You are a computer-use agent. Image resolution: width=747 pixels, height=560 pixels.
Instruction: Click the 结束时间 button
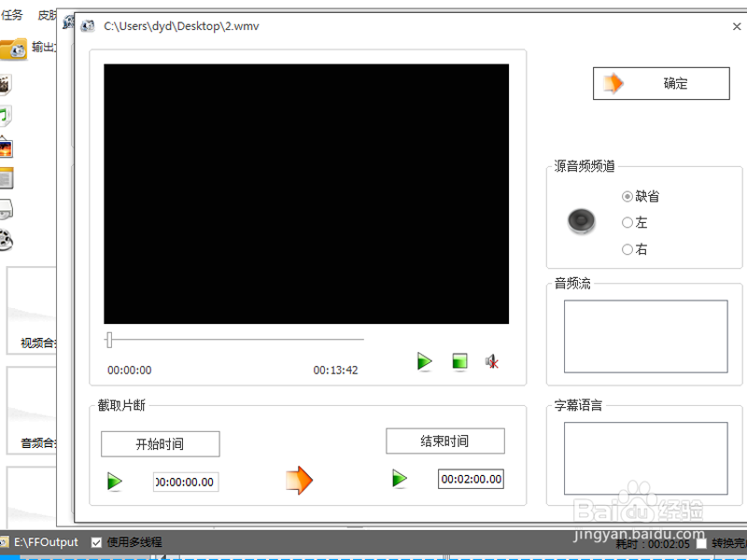445,441
